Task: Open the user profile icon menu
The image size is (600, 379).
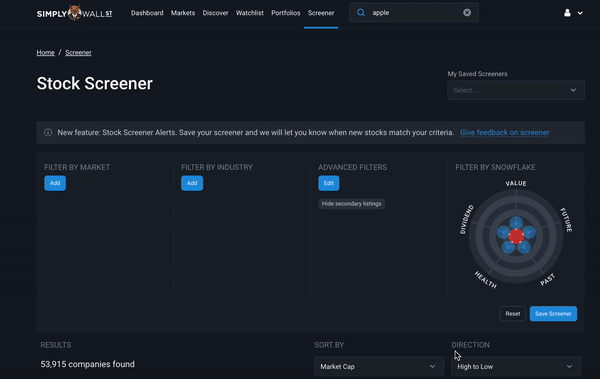Action: 567,13
